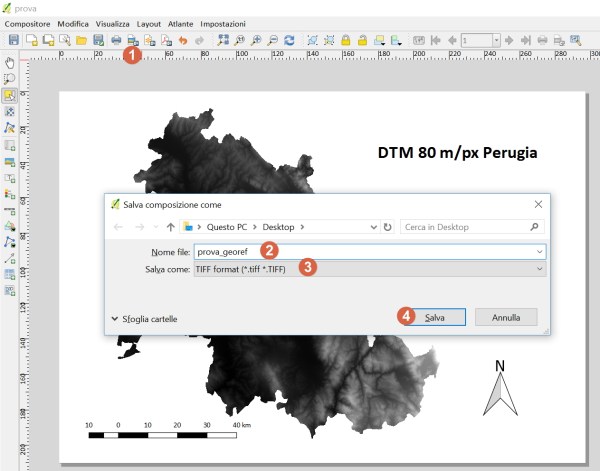Click the save project icon in toolbar
The width and height of the screenshot is (600, 471).
pos(14,40)
